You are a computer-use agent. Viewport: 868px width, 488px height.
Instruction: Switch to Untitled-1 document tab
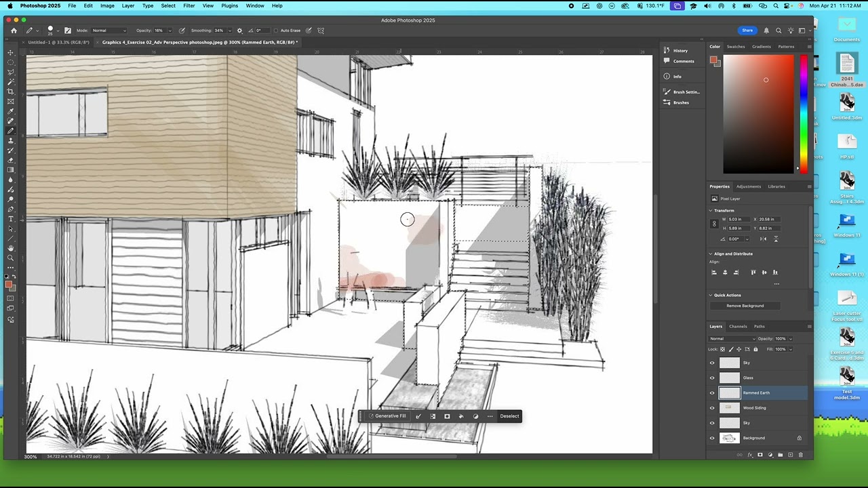pos(58,42)
